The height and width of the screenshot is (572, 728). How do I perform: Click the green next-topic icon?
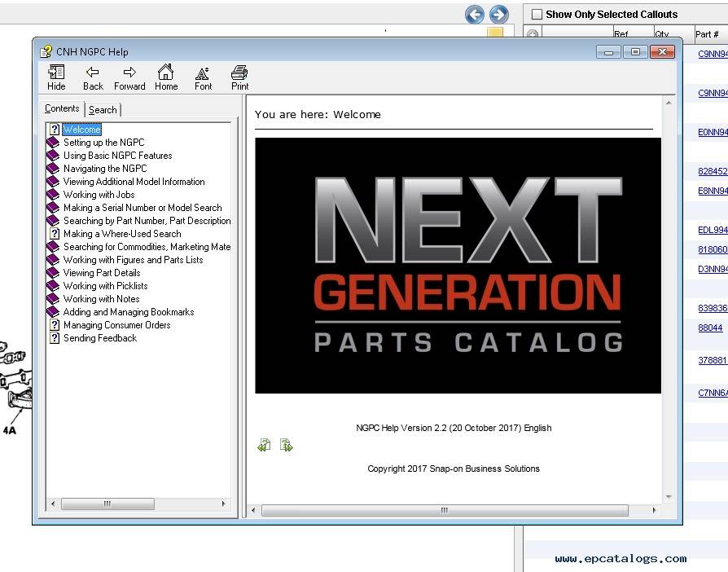[286, 445]
